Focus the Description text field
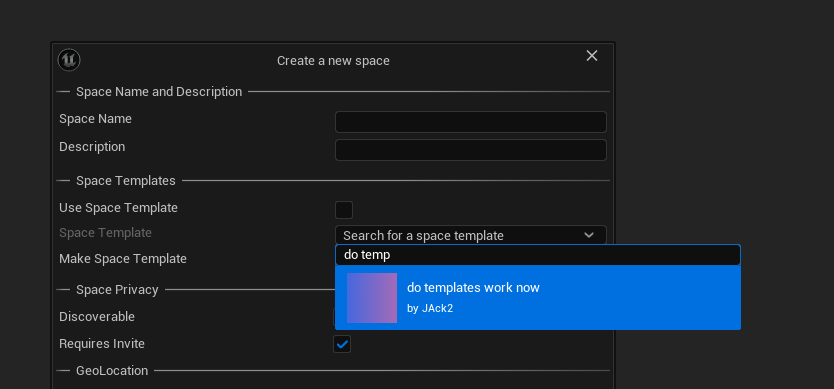Screen dimensions: 834x389 (471, 150)
